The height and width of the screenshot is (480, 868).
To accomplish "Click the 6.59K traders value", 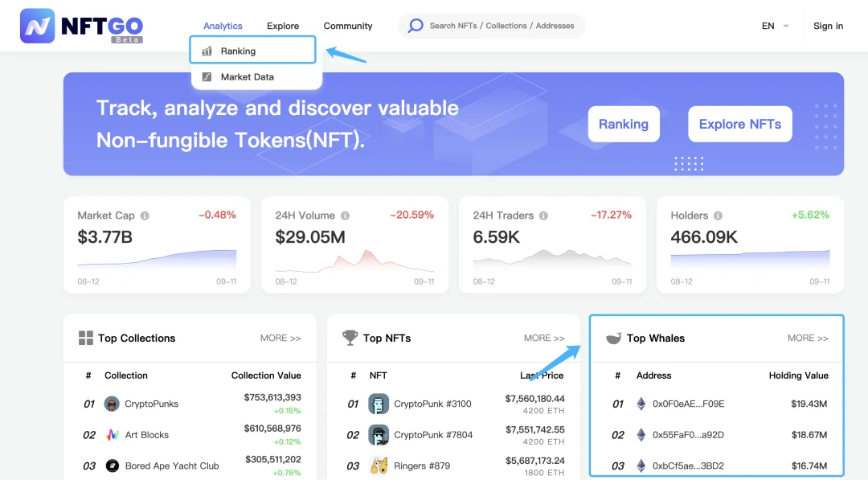I will pyautogui.click(x=496, y=237).
